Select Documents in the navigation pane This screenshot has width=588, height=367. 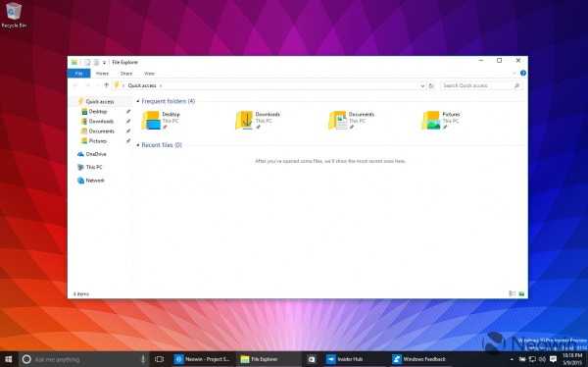(101, 131)
